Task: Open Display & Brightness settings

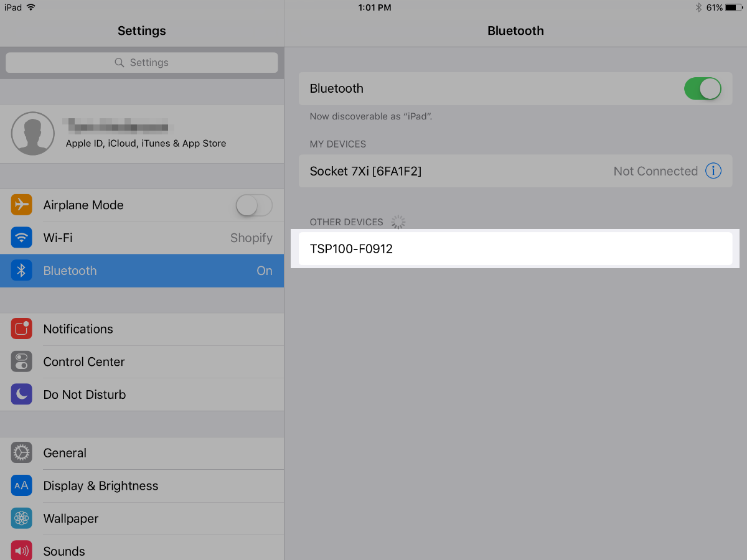Action: 142,485
